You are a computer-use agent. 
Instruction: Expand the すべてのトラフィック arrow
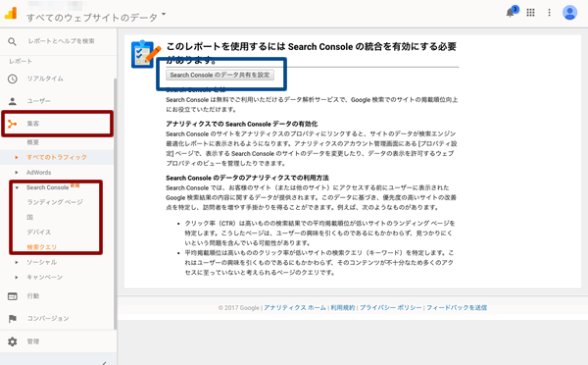pyautogui.click(x=17, y=157)
